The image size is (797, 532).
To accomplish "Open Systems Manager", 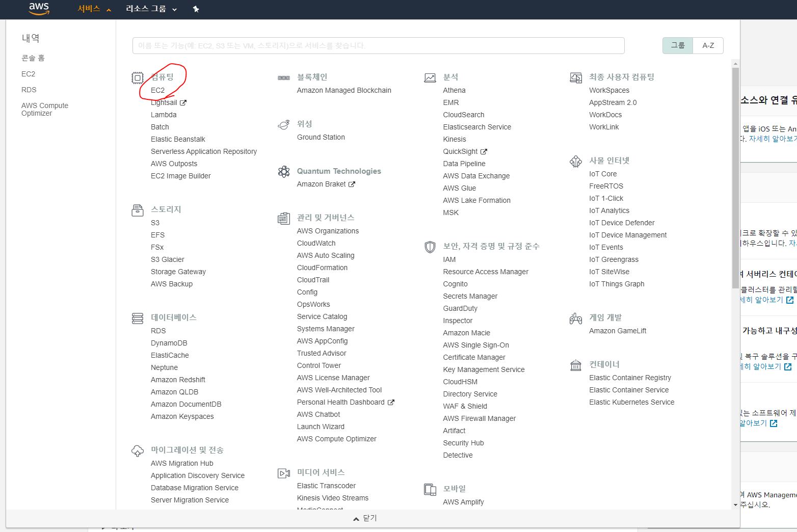I will click(326, 329).
